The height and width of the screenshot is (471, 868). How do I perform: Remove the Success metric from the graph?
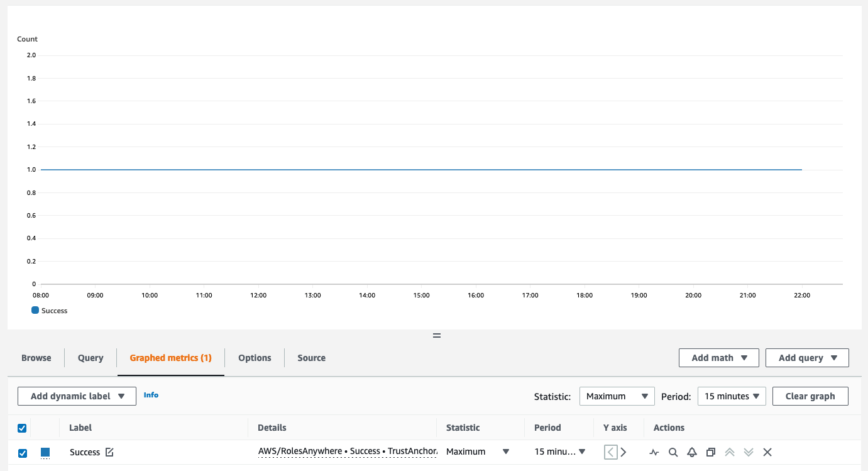(x=767, y=452)
